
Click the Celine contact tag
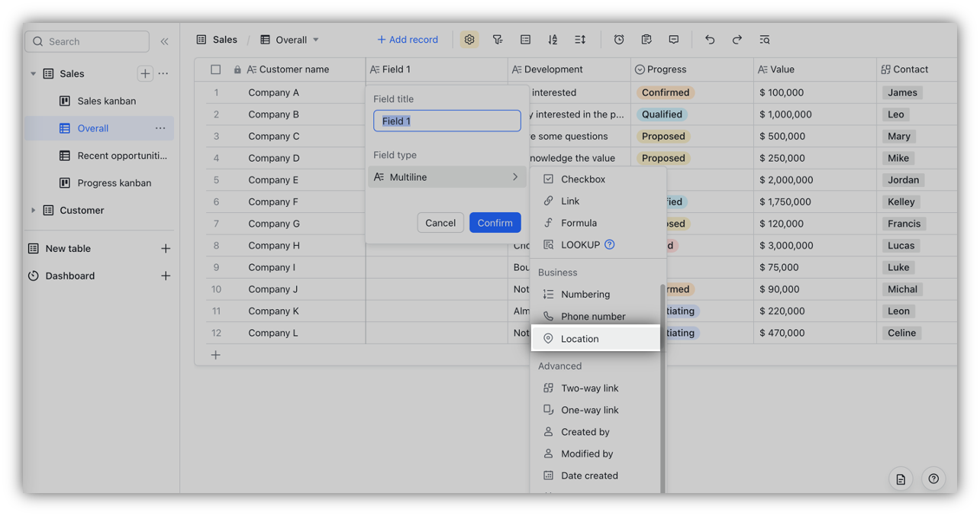coord(901,333)
